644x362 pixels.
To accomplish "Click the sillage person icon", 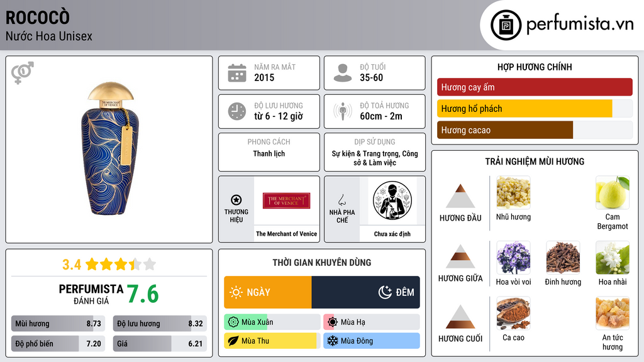I will pos(343,111).
